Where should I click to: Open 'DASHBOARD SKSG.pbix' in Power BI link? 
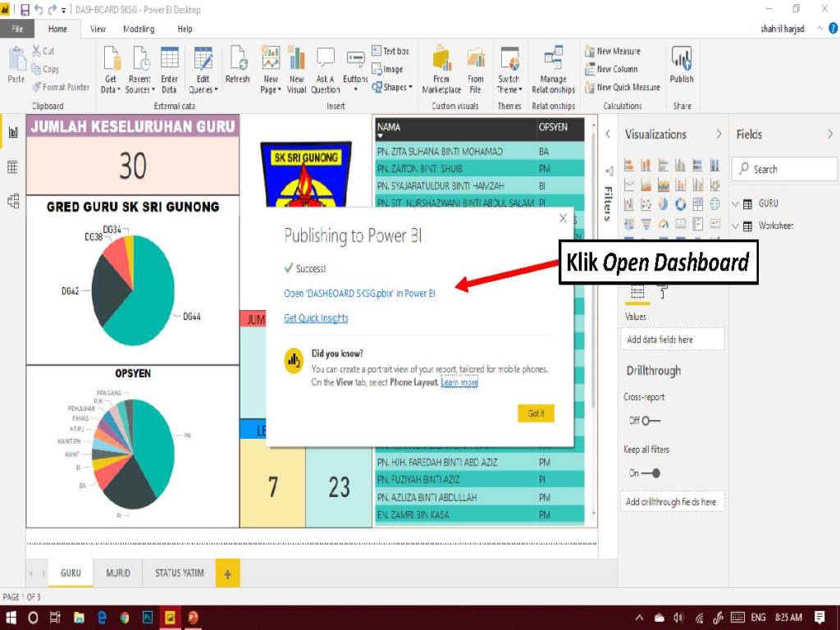pos(359,293)
